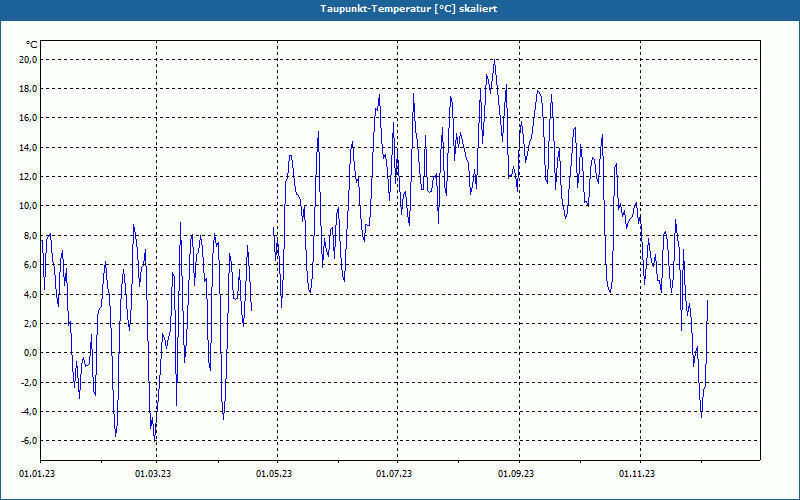Image resolution: width=800 pixels, height=500 pixels.
Task: Click the 01.01.23 date label
Action: [37, 474]
